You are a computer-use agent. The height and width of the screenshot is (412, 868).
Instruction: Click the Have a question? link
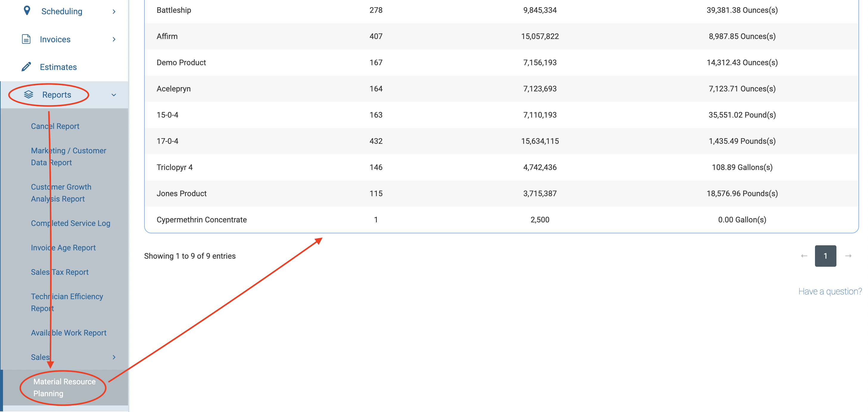pos(830,291)
